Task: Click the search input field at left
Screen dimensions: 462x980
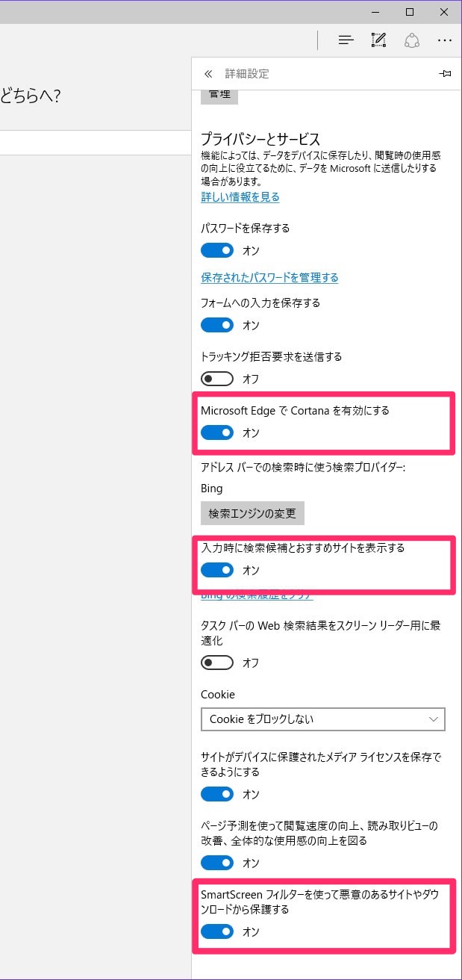Action: (96, 143)
